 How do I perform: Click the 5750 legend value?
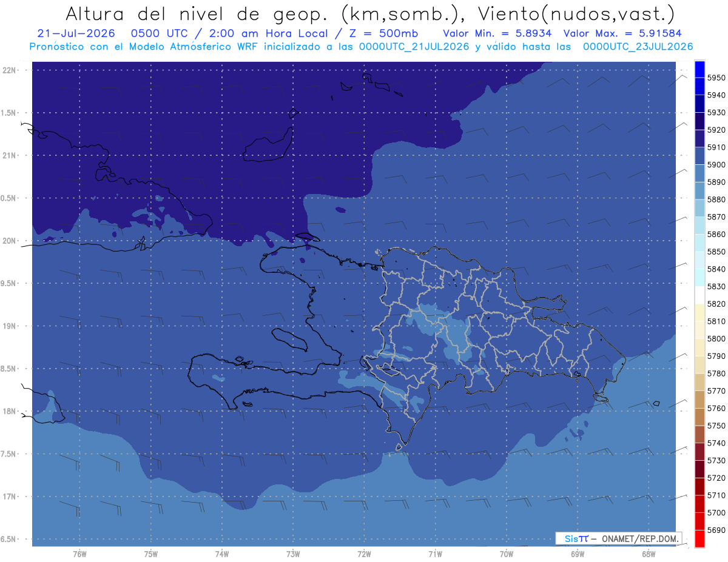pyautogui.click(x=716, y=426)
